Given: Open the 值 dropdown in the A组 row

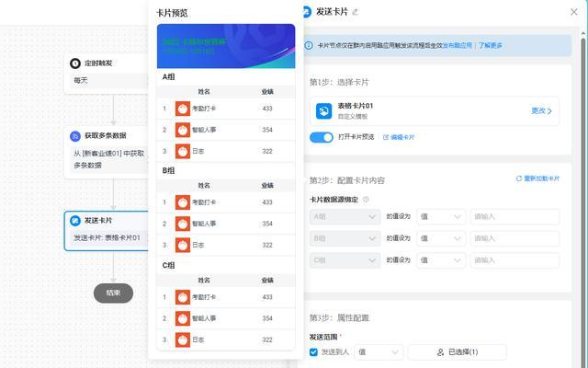Looking at the screenshot, I should click(439, 217).
